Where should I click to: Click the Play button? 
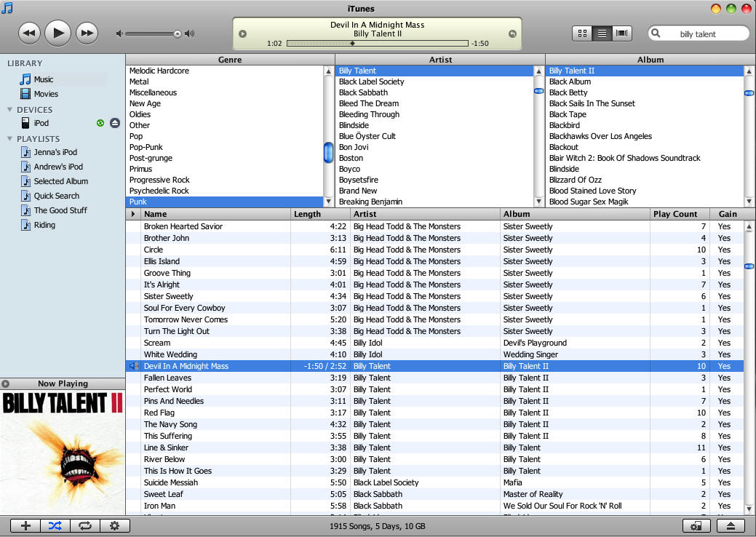(58, 33)
